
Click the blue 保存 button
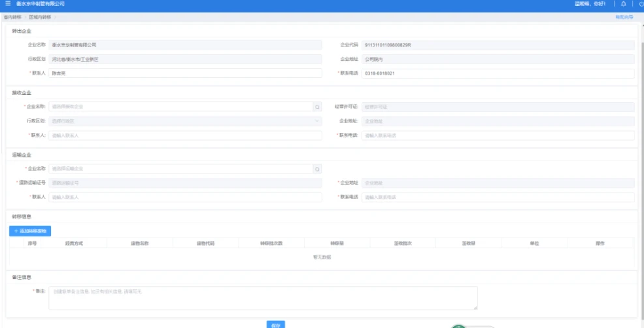click(276, 325)
